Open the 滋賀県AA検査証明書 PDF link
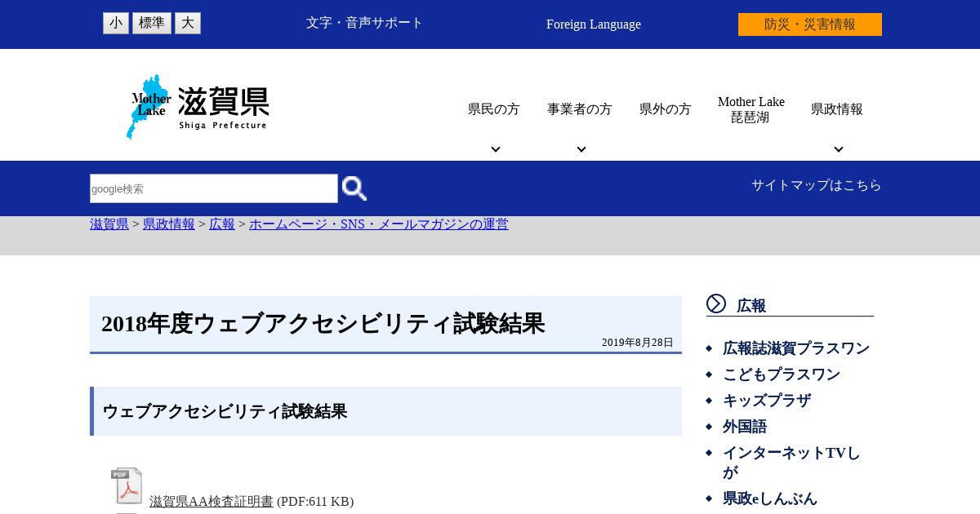The image size is (980, 514). point(212,502)
